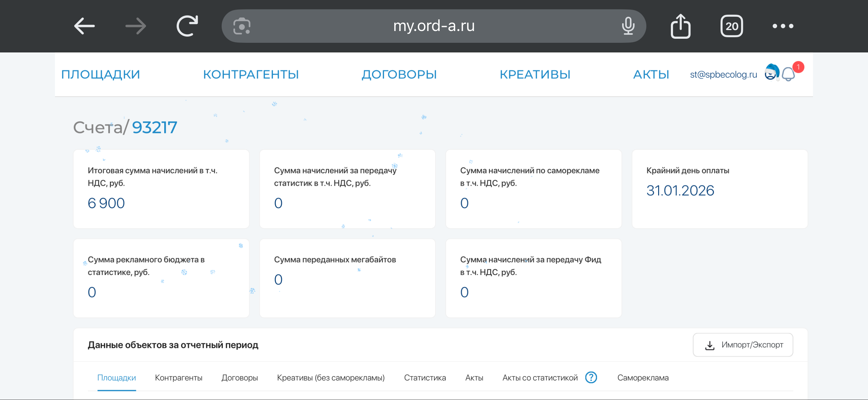Tap the browser forward arrow
The height and width of the screenshot is (400, 868).
click(x=135, y=26)
